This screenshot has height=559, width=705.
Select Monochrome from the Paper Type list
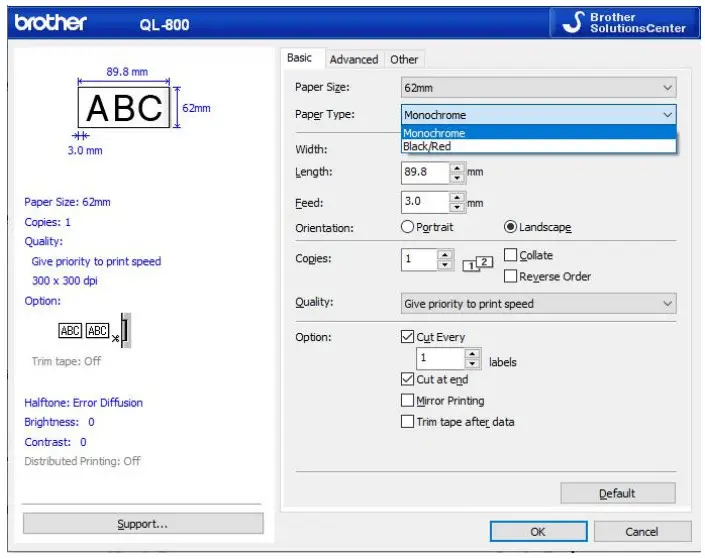click(538, 133)
